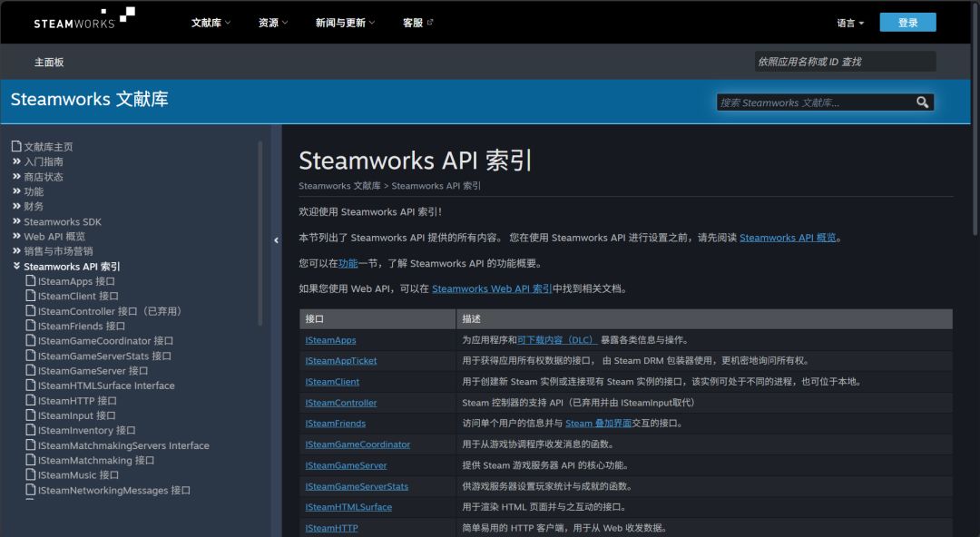
Task: Click the 依照应用名称或 ID 查找 search field
Action: tap(845, 62)
